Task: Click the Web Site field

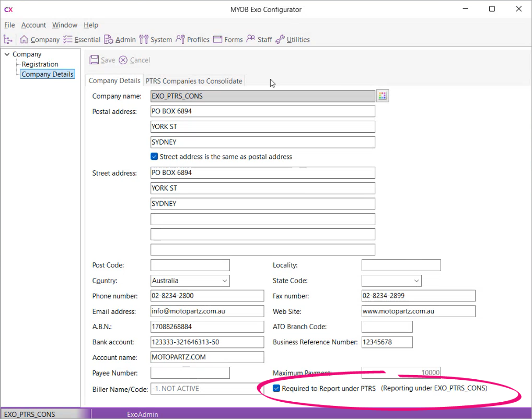Action: click(x=419, y=311)
